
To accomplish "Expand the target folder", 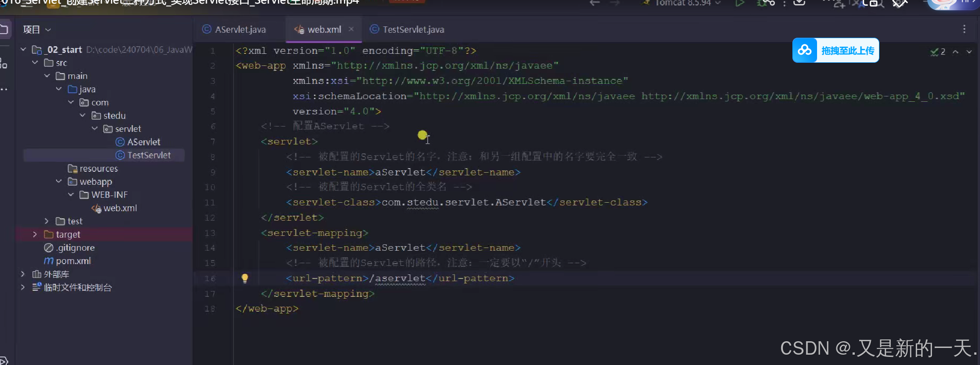I will coord(35,234).
